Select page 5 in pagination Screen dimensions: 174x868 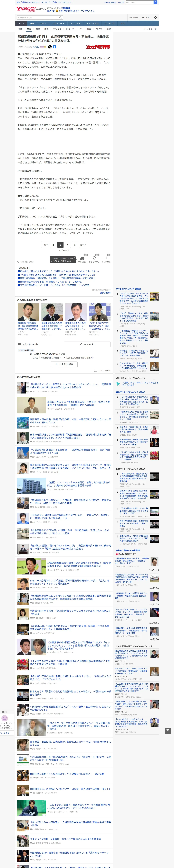tap(75, 245)
